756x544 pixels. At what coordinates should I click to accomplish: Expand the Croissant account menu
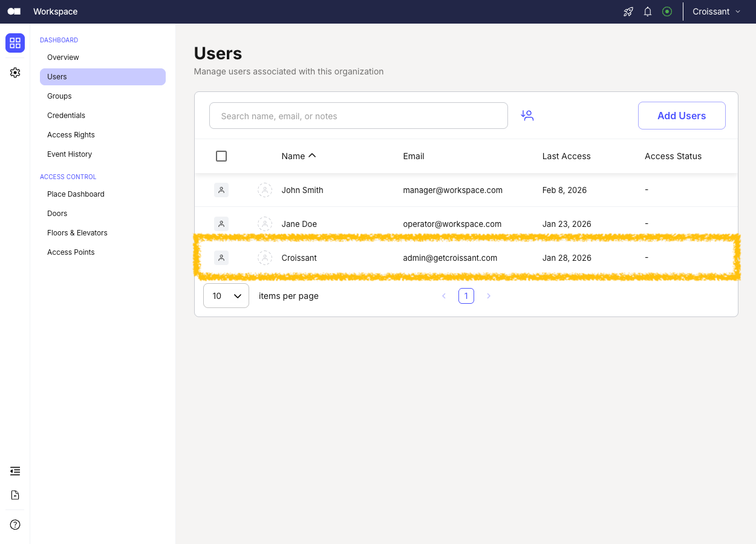(717, 11)
